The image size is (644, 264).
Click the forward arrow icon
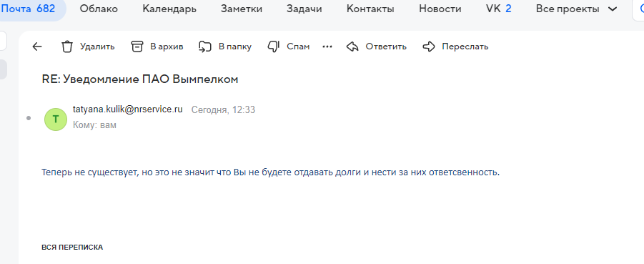coord(429,47)
